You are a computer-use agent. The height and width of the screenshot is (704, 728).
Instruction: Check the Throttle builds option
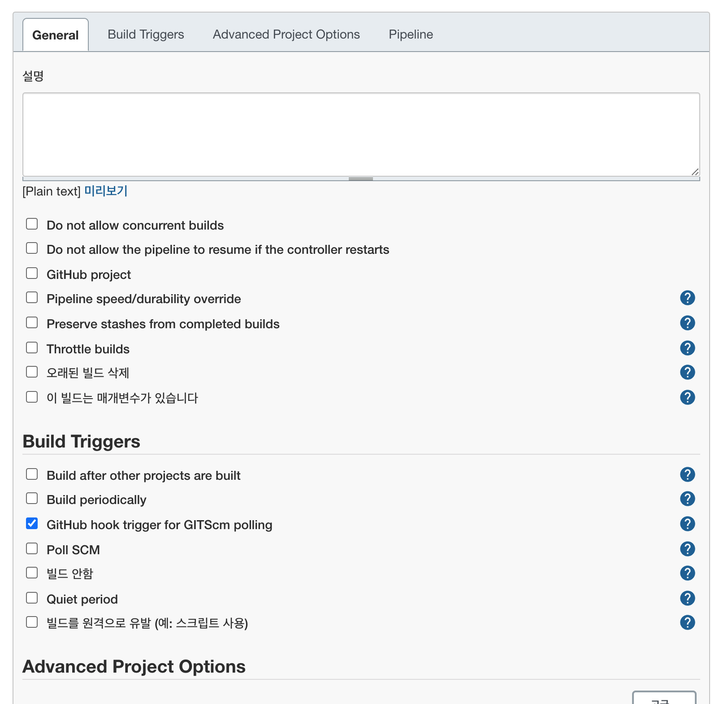[32, 348]
